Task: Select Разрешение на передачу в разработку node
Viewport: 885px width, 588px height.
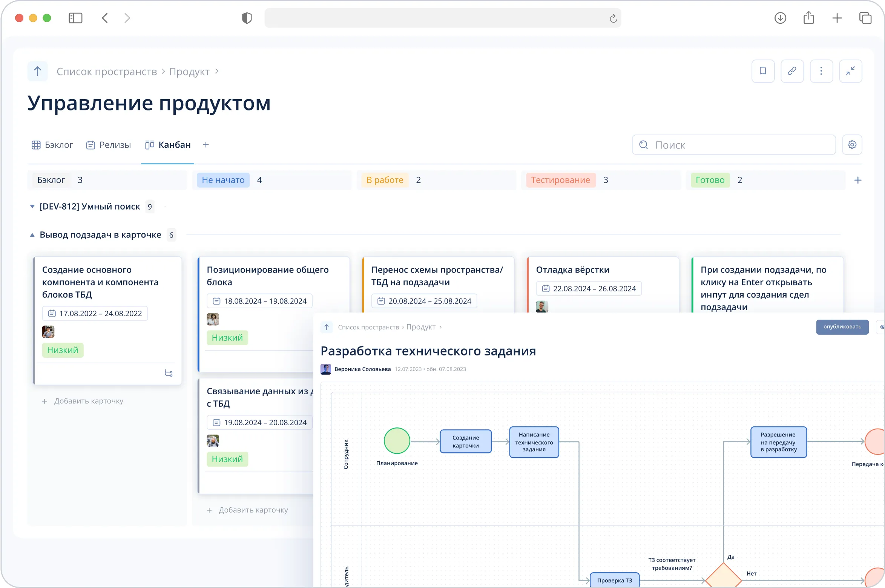Action: click(x=778, y=442)
